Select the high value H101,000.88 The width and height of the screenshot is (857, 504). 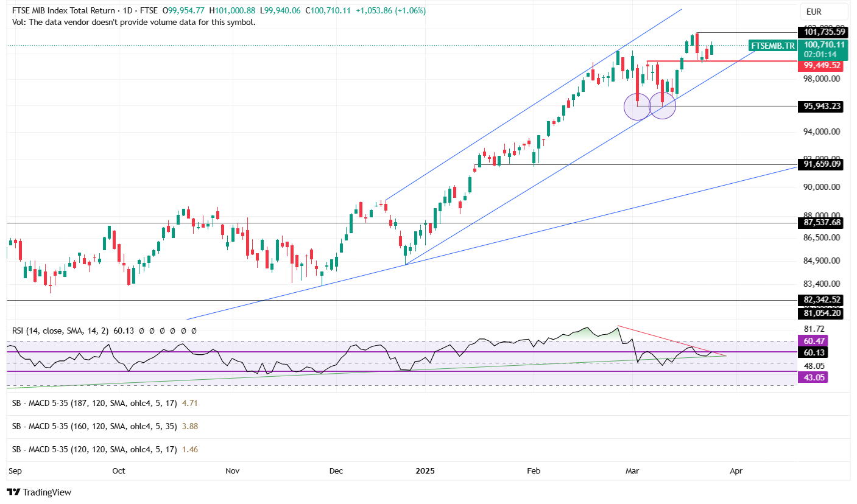[x=232, y=11]
